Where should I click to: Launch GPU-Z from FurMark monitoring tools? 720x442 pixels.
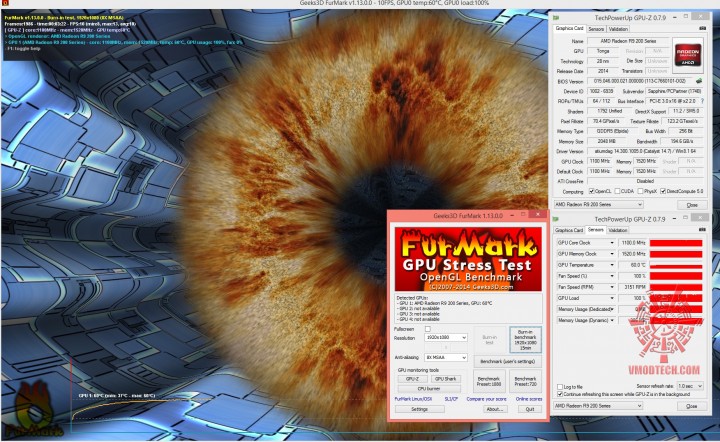tap(412, 379)
